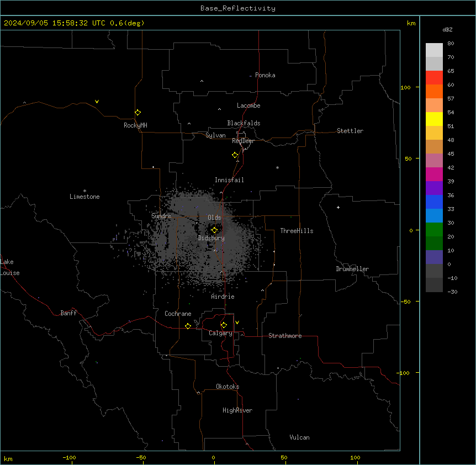This screenshot has width=476, height=465.
Task: Click the yellow V marker northwest of RockyMH
Action: click(97, 102)
